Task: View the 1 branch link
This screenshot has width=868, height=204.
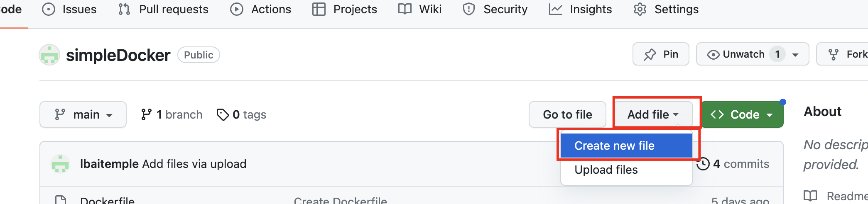Action: [172, 114]
